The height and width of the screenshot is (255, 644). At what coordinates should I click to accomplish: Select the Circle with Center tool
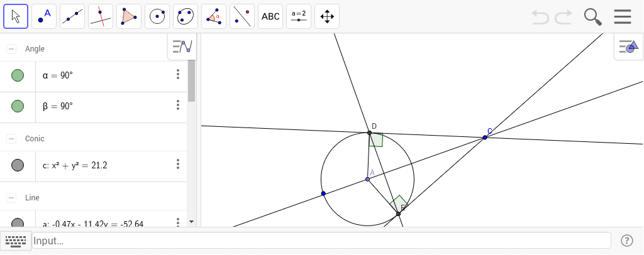[x=157, y=16]
